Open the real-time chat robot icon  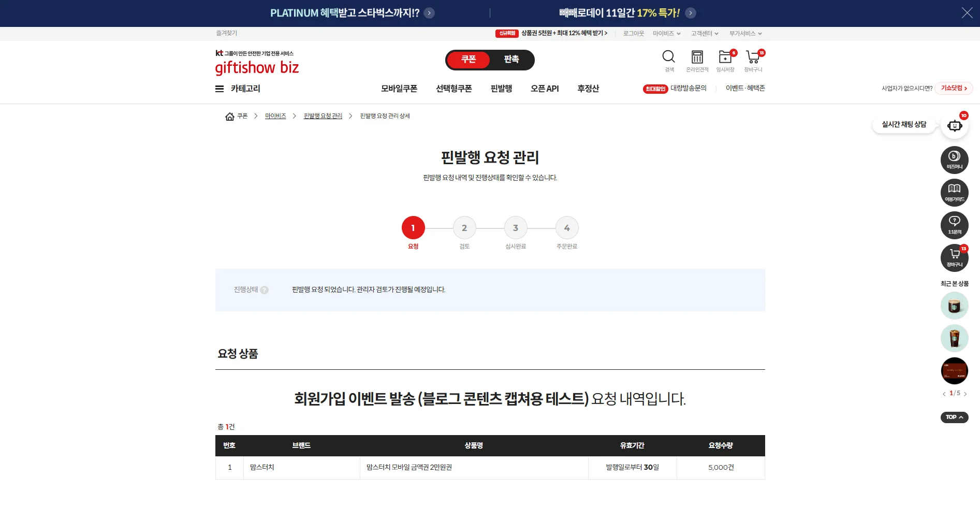[954, 126]
